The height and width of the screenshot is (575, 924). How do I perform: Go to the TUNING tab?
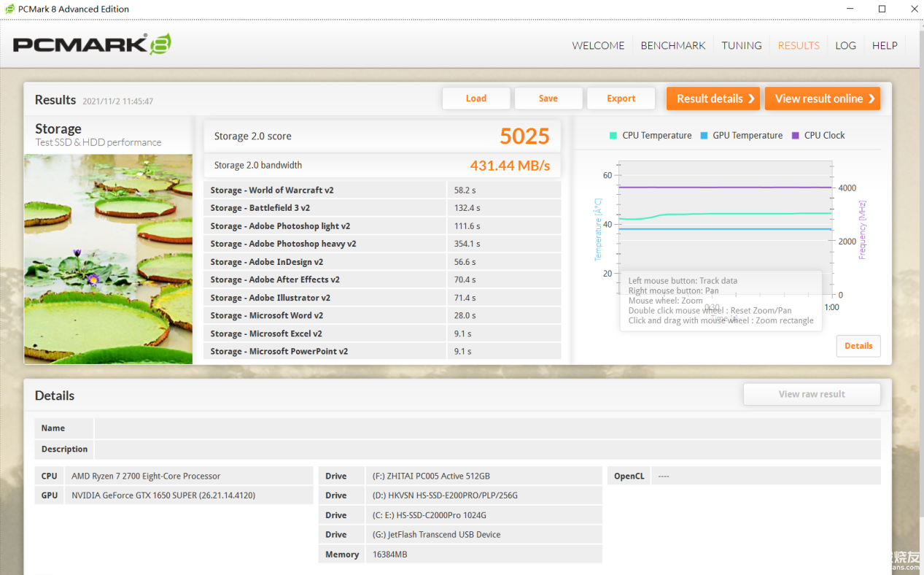(742, 45)
